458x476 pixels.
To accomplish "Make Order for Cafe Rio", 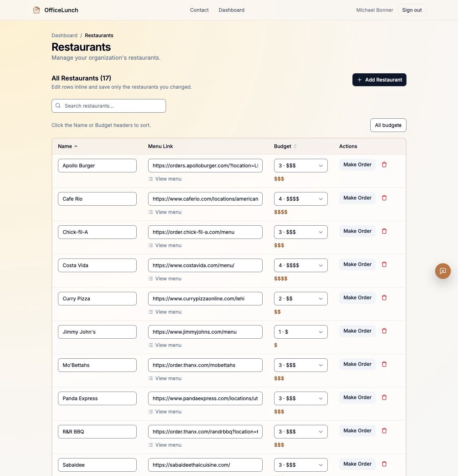I will [x=357, y=198].
